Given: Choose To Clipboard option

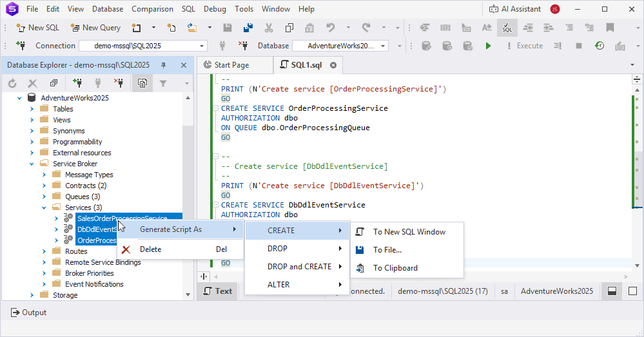Looking at the screenshot, I should [407, 268].
